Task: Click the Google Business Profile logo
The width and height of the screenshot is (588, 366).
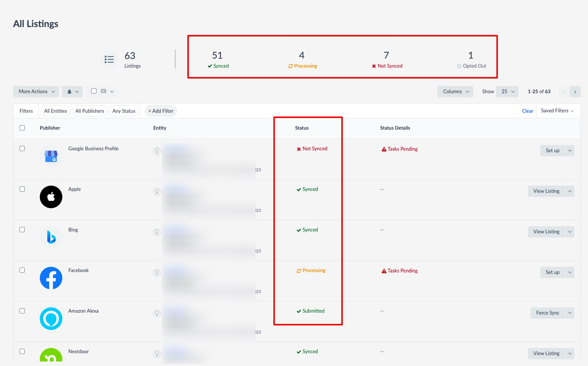Action: [x=51, y=156]
